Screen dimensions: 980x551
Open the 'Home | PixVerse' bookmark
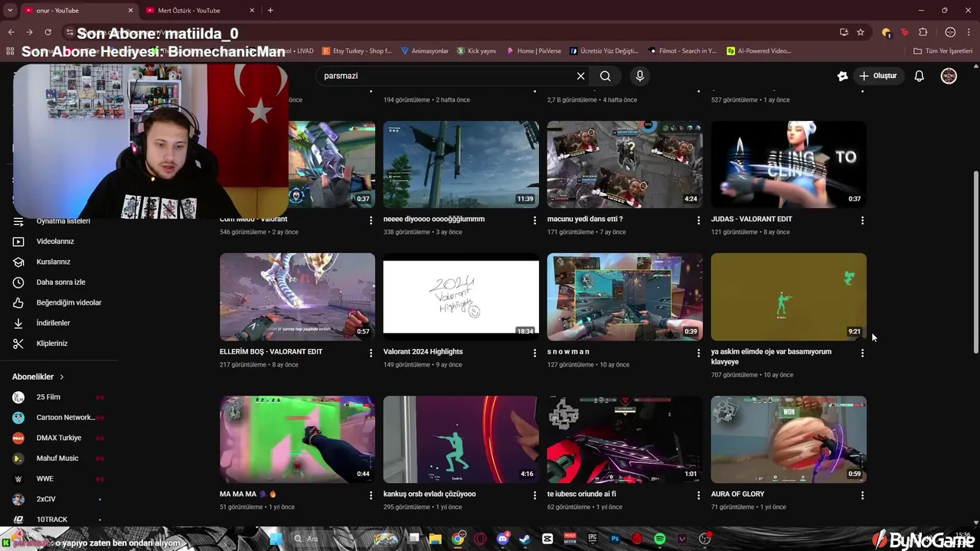[x=533, y=51]
